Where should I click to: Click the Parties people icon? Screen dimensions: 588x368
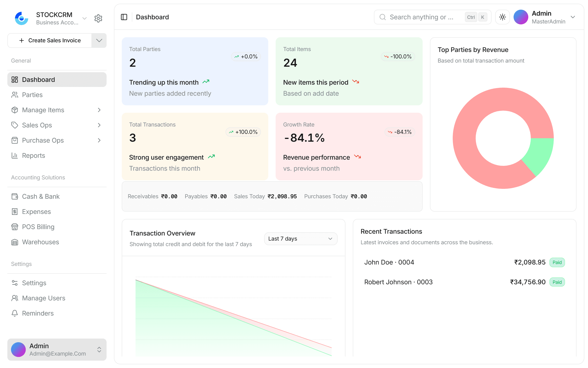click(14, 95)
